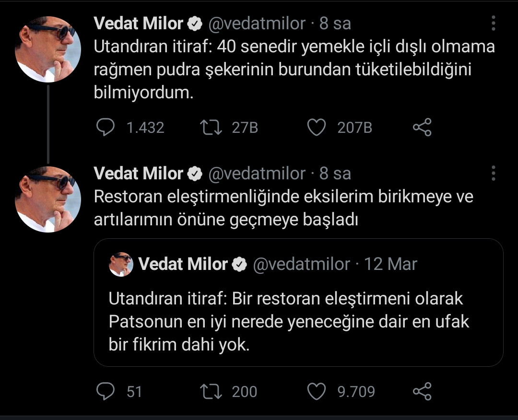Reply to the restoran eleştirmenliği tweet

[105, 391]
